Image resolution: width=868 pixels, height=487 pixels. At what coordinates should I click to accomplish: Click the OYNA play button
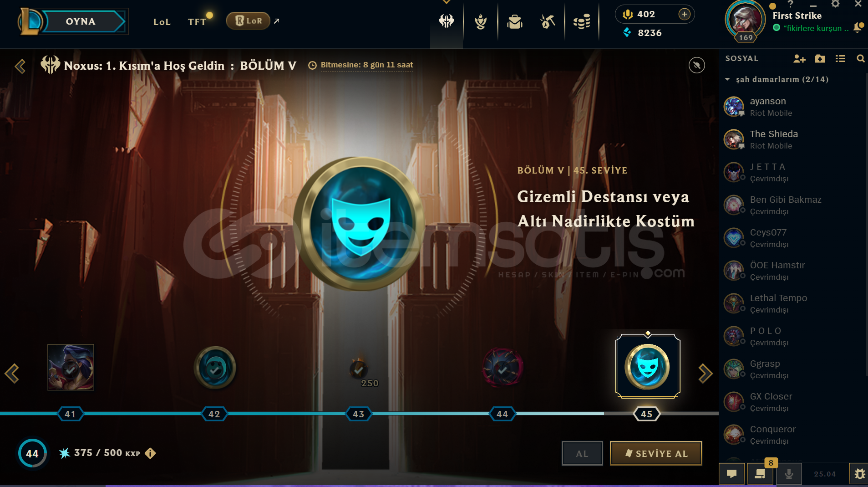81,21
